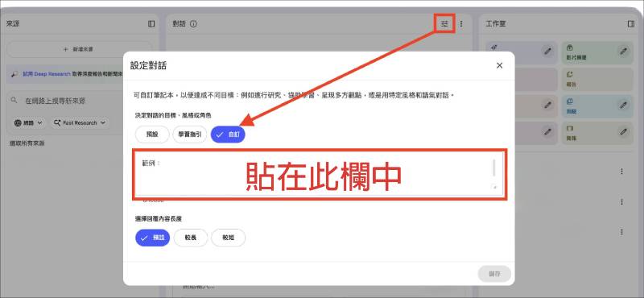Image resolution: width=644 pixels, height=298 pixels.
Task: Click the scrollbar inside the custom text area
Action: pyautogui.click(x=493, y=168)
